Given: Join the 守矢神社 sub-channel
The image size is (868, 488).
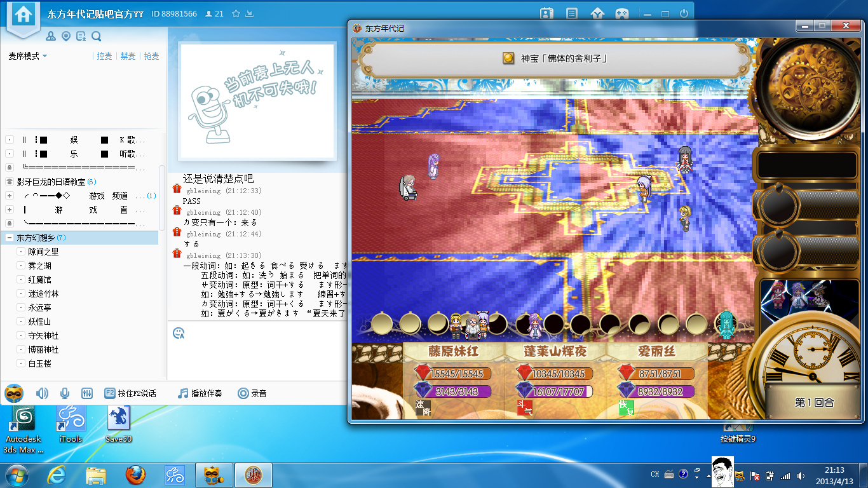Looking at the screenshot, I should [x=43, y=335].
